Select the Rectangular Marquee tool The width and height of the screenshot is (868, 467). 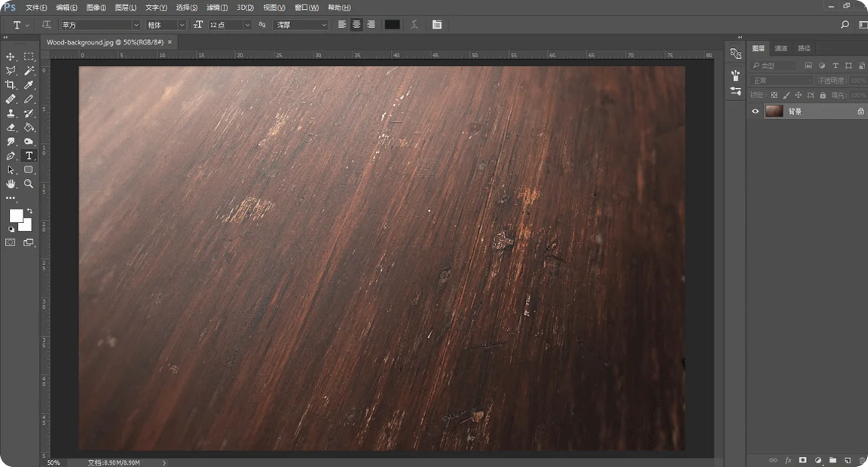[29, 56]
